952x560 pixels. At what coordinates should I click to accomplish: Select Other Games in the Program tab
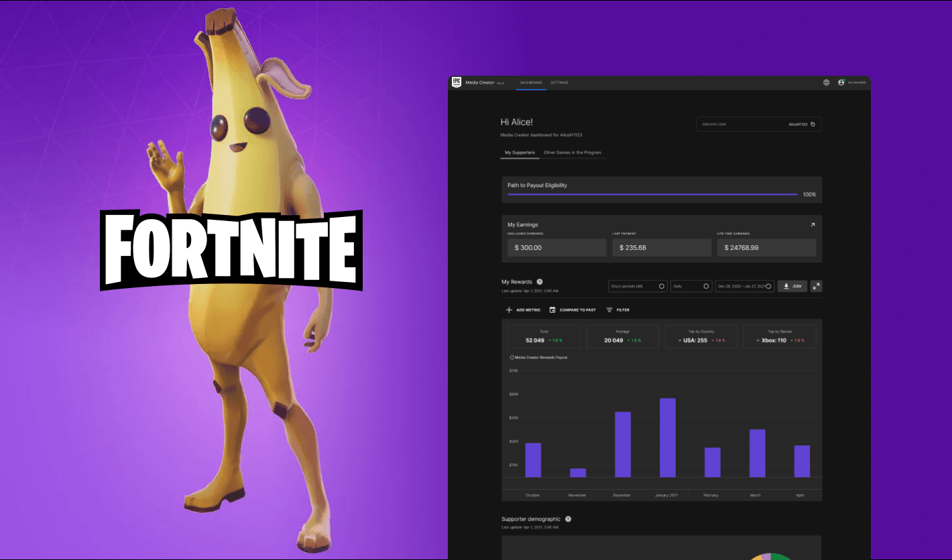click(x=573, y=153)
